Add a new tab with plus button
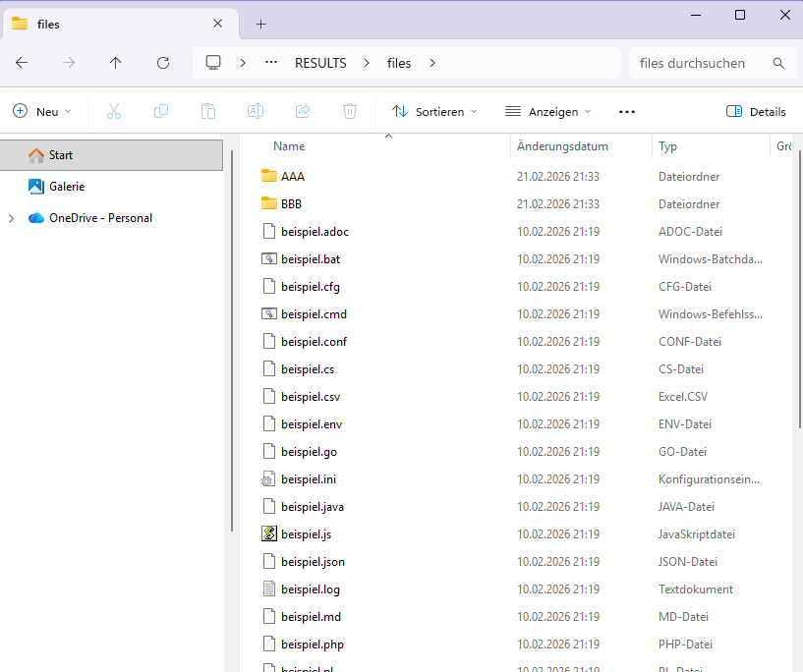The image size is (803, 672). point(260,24)
